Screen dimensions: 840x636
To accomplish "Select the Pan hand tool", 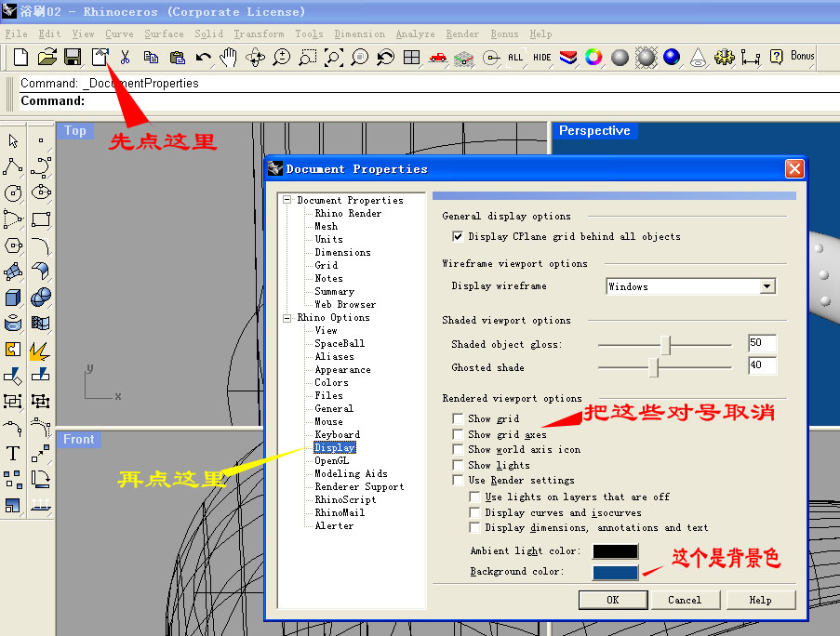I will pos(228,58).
